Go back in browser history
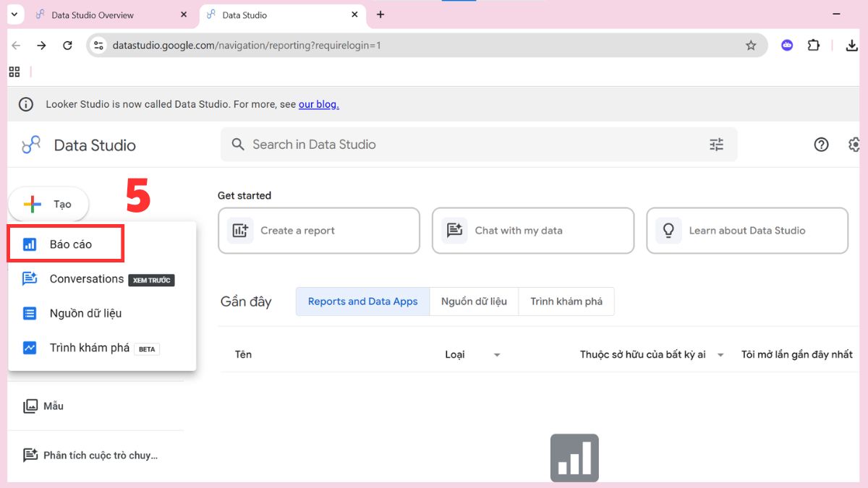Viewport: 868px width, 488px height. [16, 46]
